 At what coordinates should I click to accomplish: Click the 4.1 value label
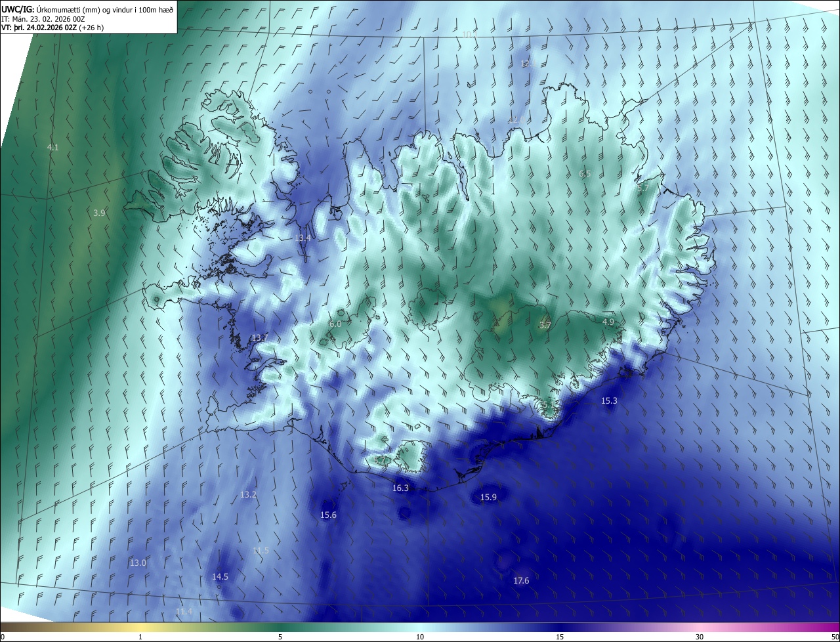53,148
